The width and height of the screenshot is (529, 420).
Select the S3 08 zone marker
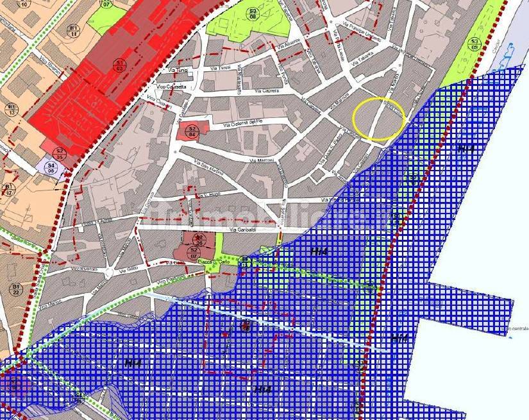click(253, 14)
